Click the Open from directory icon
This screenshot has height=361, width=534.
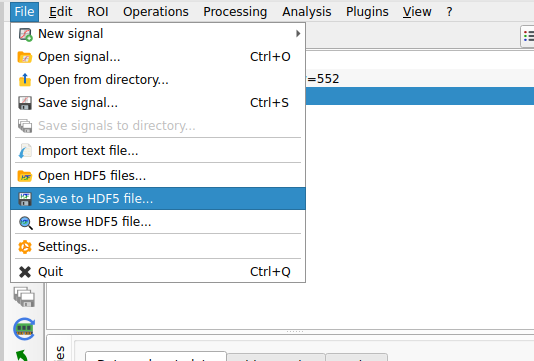click(25, 80)
